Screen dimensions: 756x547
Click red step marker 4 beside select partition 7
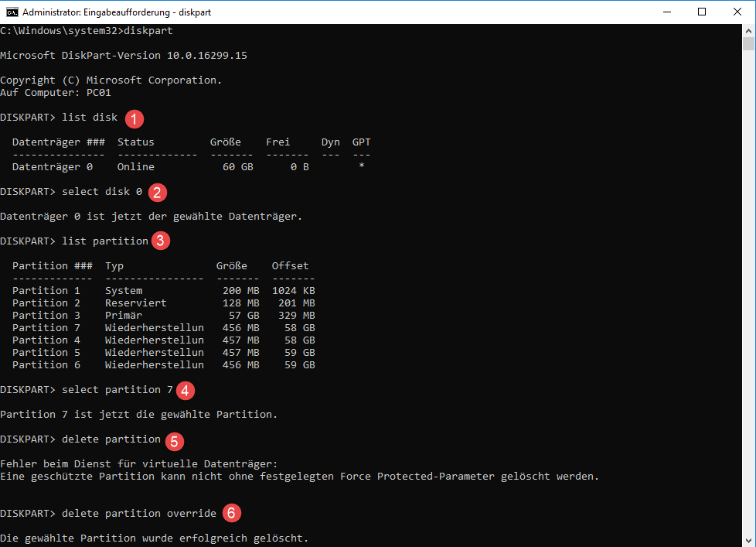[186, 389]
